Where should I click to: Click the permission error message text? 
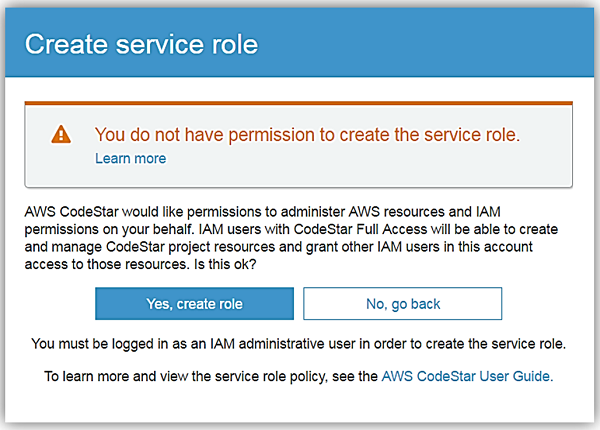(x=307, y=134)
